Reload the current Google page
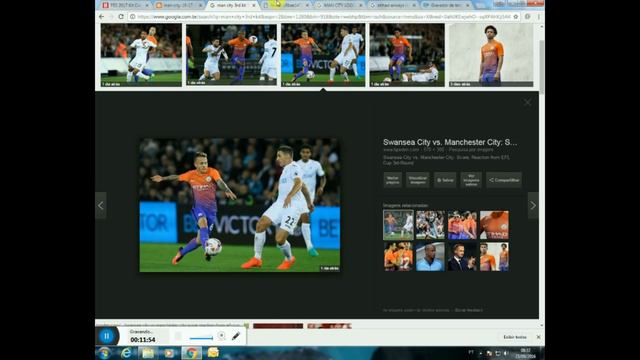The image size is (640, 360). tap(121, 16)
